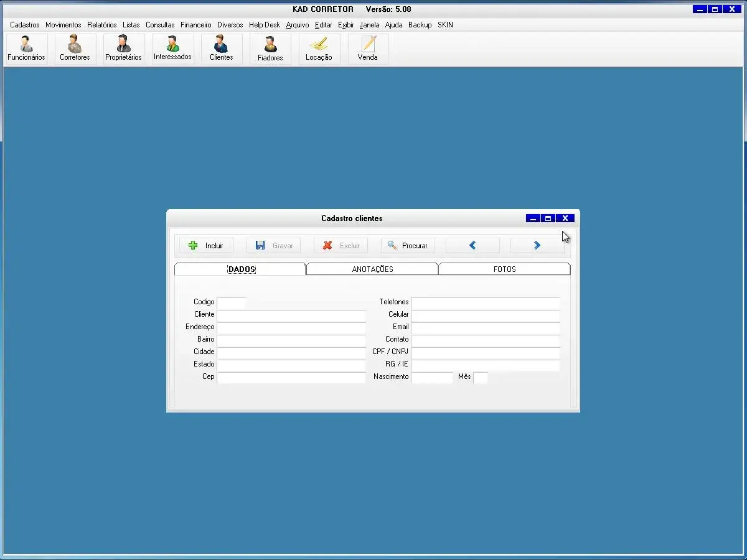Open the Locação contract icon

coord(319,49)
